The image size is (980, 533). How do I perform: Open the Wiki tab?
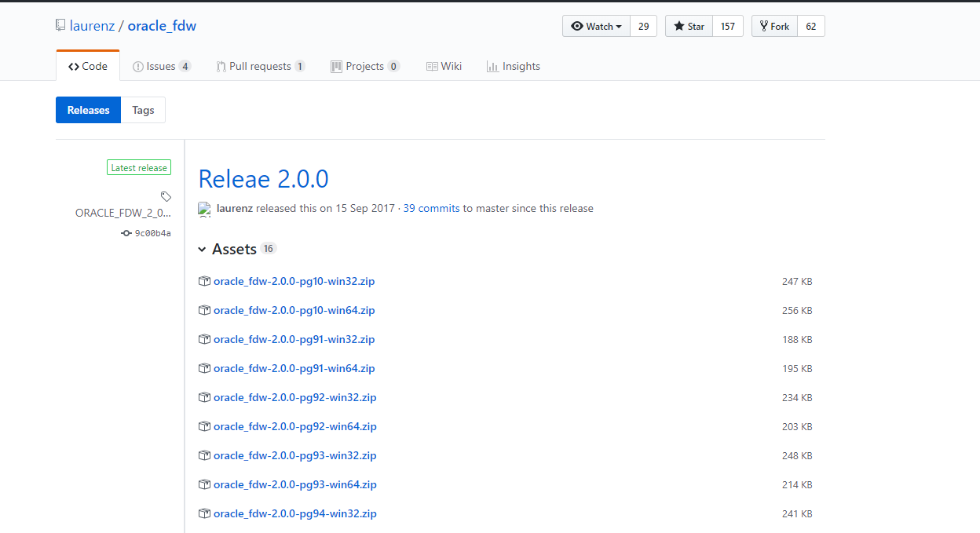coord(444,66)
